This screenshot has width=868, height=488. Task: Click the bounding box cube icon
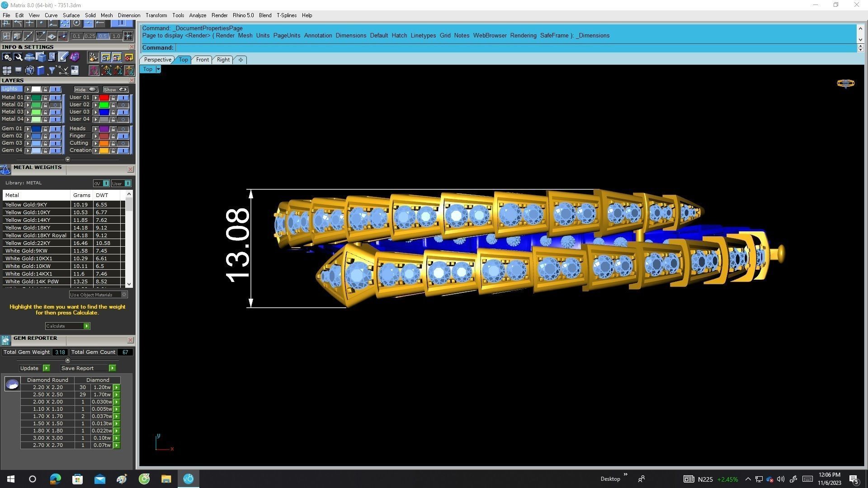point(29,70)
